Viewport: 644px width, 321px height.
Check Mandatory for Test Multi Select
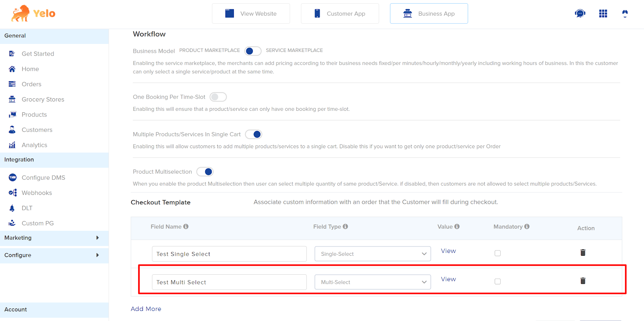coord(497,282)
